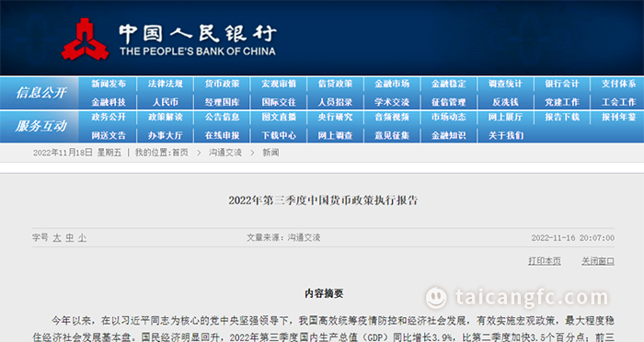The width and height of the screenshot is (644, 342).
Task: Open 网上调查 menu item
Action: (336, 135)
